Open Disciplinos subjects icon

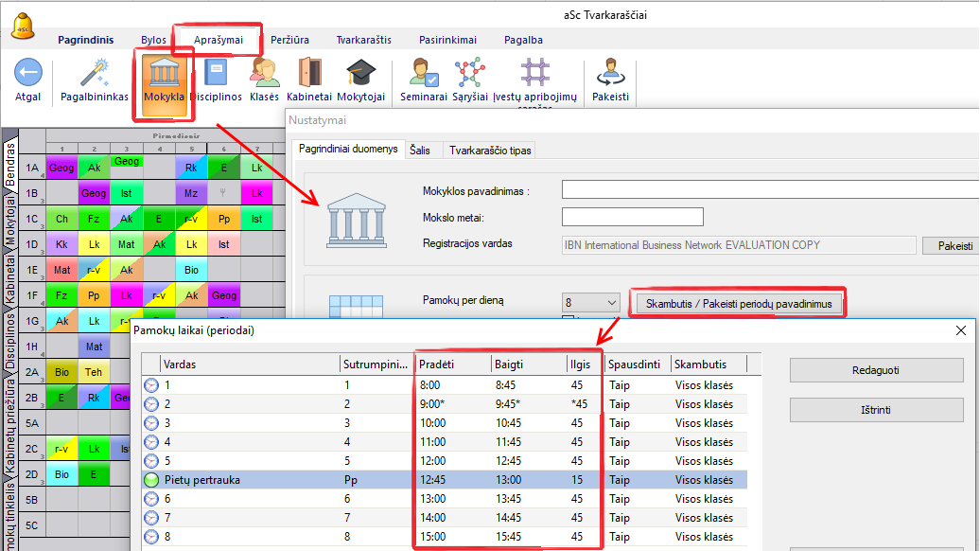point(216,75)
